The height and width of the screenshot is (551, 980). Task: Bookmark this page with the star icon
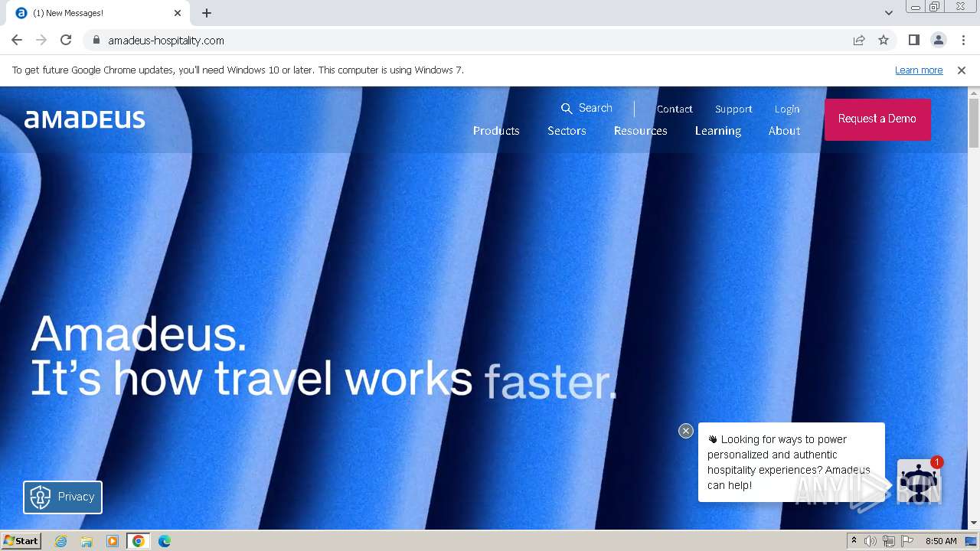pos(884,40)
